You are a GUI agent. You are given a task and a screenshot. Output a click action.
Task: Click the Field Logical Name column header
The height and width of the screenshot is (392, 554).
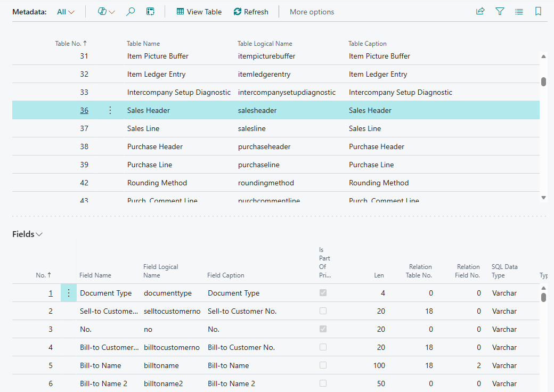click(x=161, y=271)
